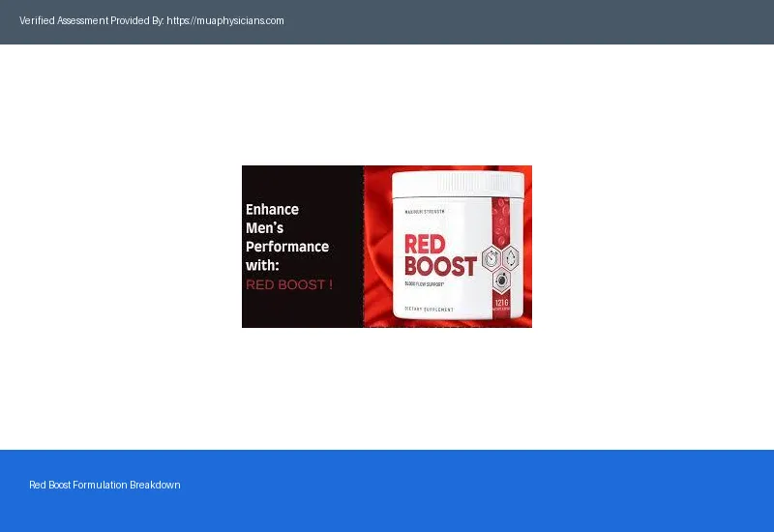This screenshot has width=774, height=532.
Task: Open the muaphysicians.com link in the header
Action: [225, 20]
